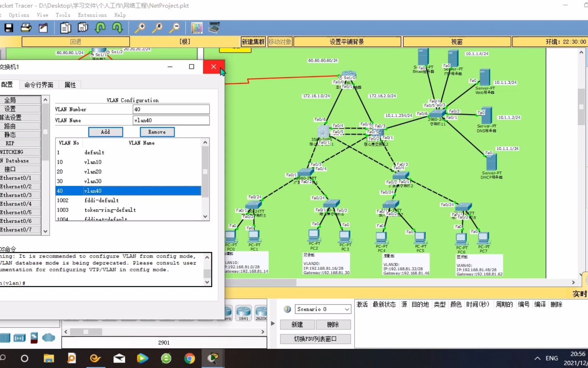
Task: Open the Tools menu
Action: (x=63, y=15)
